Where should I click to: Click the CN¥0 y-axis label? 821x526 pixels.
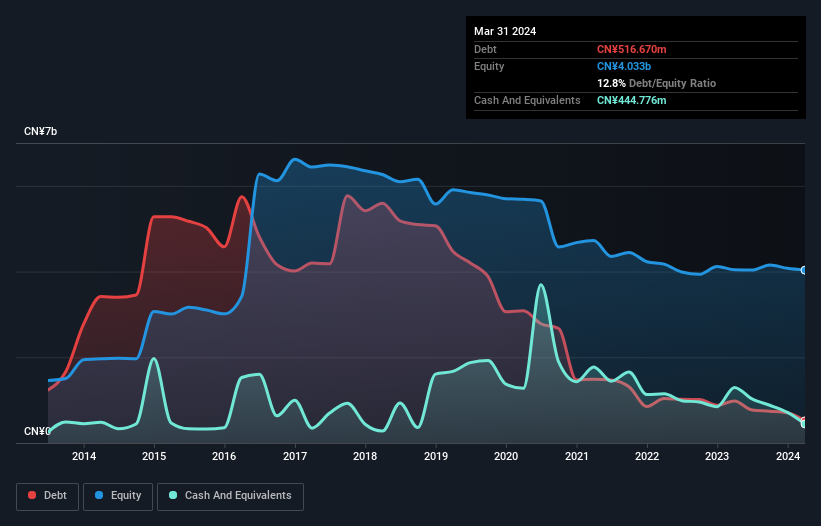point(37,431)
